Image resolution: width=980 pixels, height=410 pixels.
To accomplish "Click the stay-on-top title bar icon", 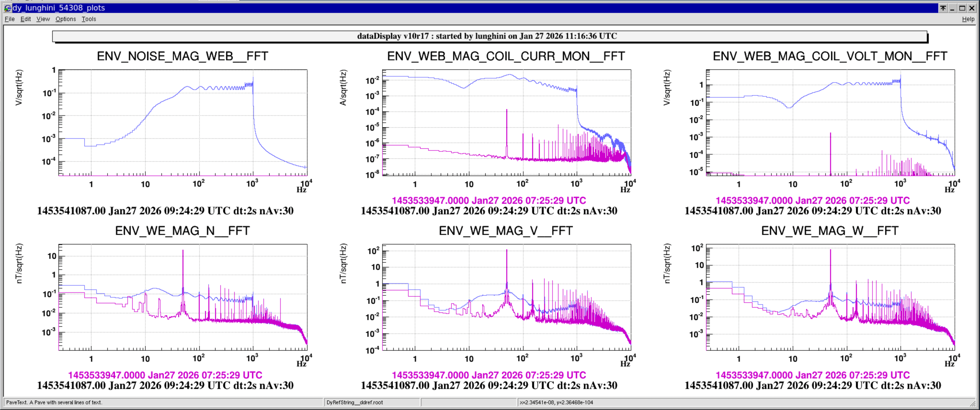I will click(943, 8).
